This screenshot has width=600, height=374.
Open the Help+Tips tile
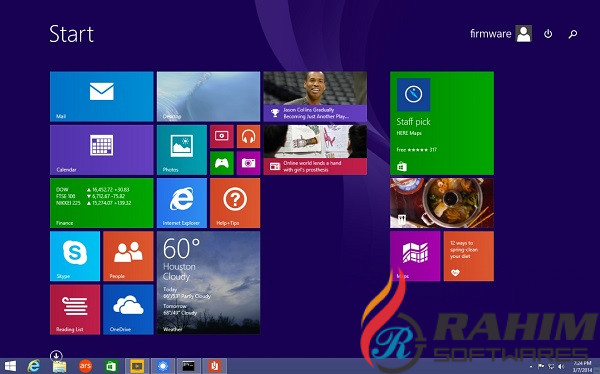click(235, 203)
